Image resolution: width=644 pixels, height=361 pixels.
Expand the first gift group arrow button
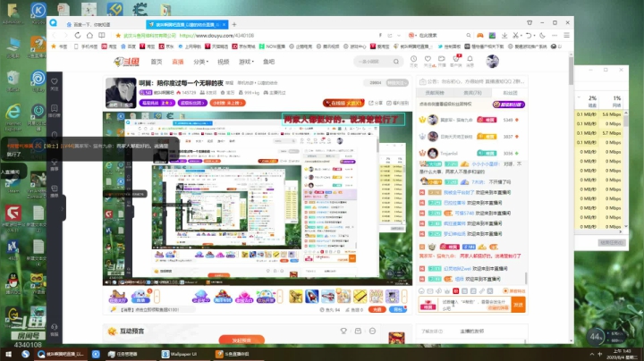point(157,296)
